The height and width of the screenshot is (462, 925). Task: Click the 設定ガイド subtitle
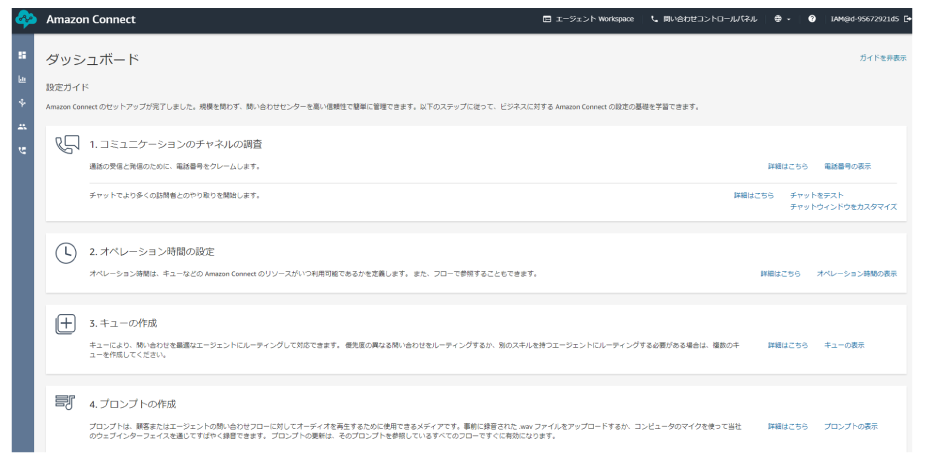click(67, 87)
